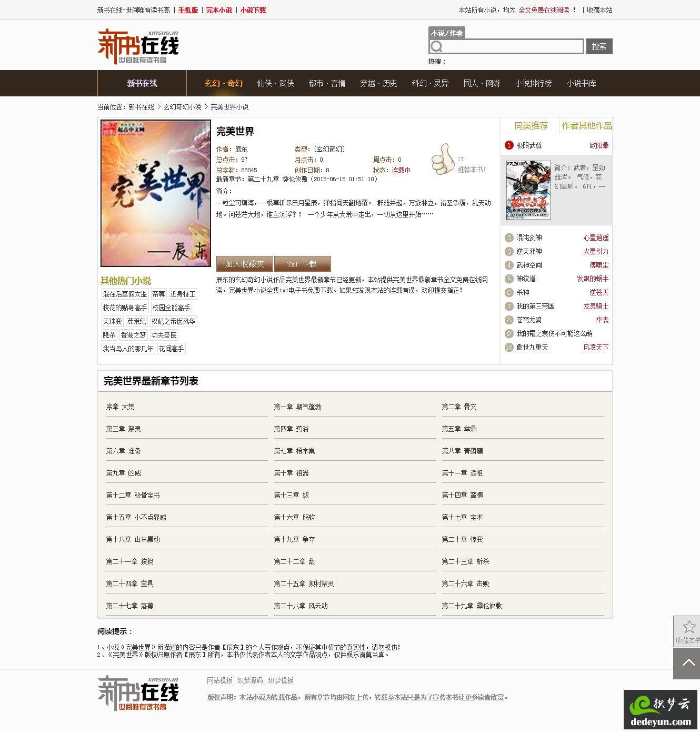Viewport: 700px width, 732px height.
Task: Click the 玄幻奇幻小说 breadcrumb link
Action: tap(182, 107)
